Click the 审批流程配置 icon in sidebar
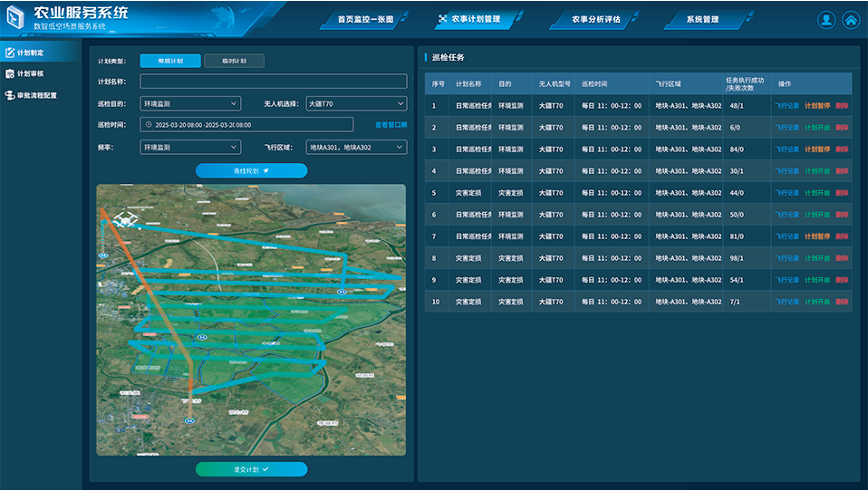Image resolution: width=868 pixels, height=491 pixels. coord(9,95)
